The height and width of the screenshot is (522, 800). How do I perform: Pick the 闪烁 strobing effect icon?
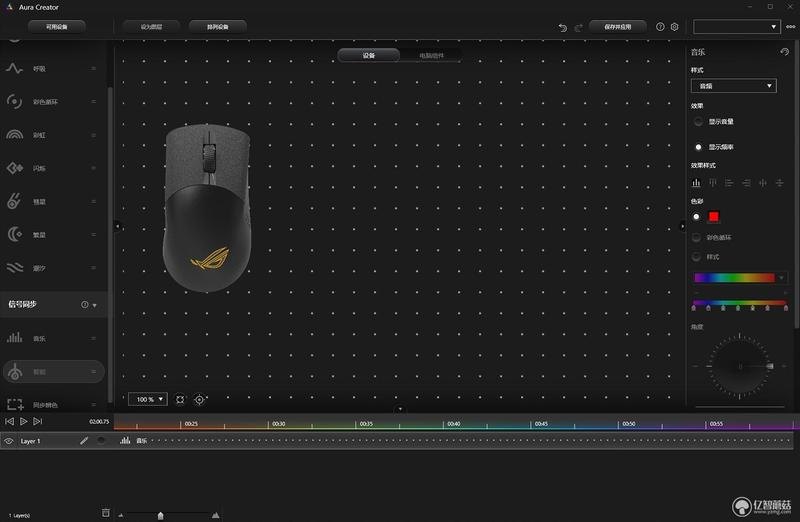pyautogui.click(x=14, y=168)
